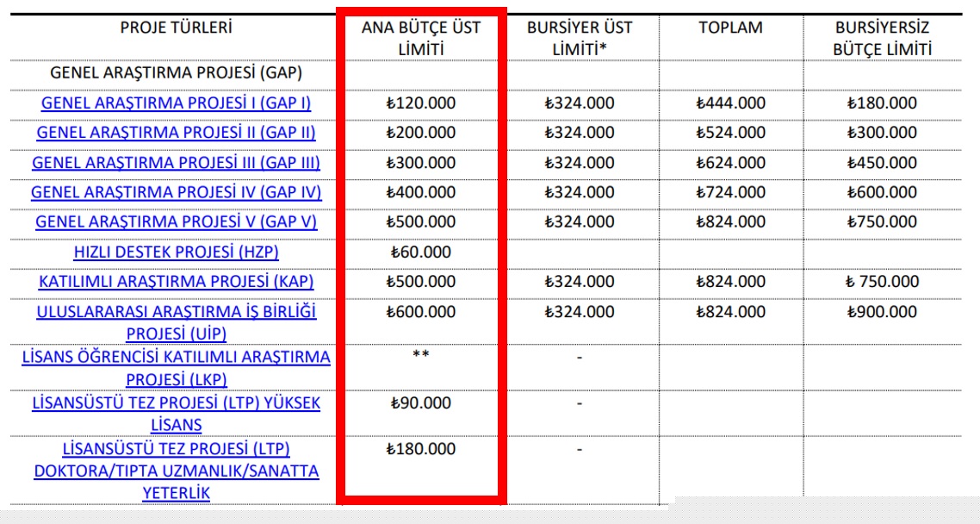
Task: Select the ₺180.000 main budget value for LTP Doktora
Action: click(x=420, y=449)
